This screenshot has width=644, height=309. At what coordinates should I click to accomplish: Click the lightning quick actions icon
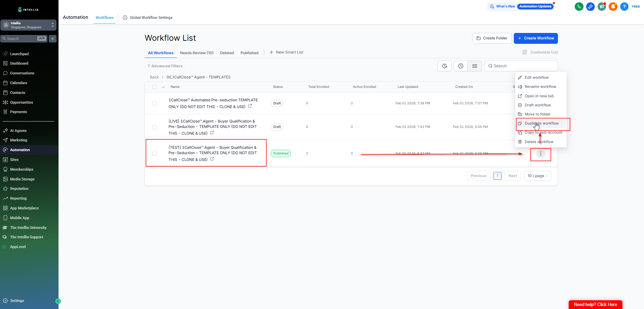coord(53,39)
